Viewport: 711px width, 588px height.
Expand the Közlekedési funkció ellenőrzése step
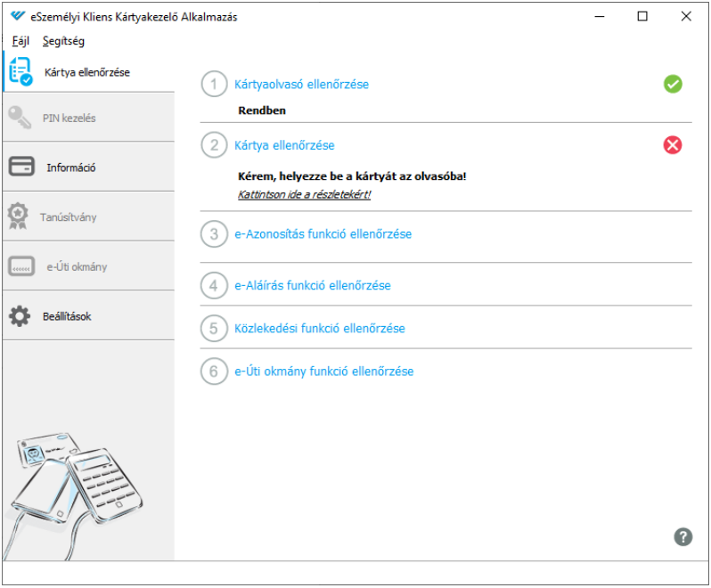[x=320, y=328]
